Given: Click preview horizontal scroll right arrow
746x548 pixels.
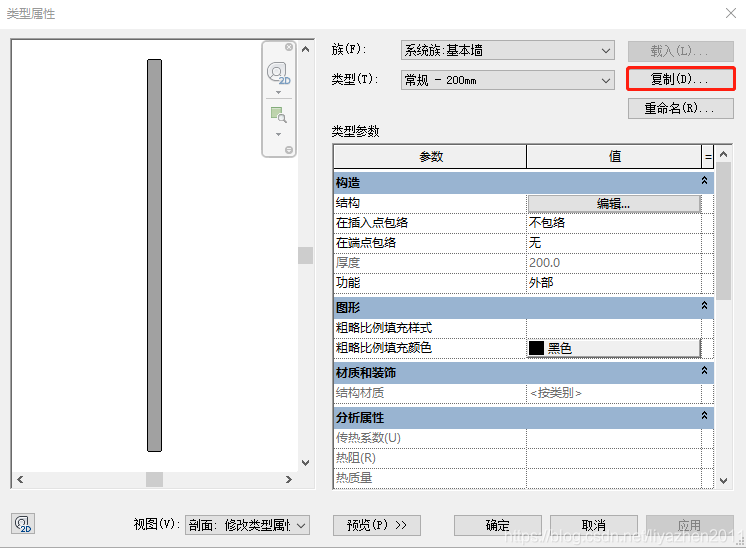Looking at the screenshot, I should click(x=289, y=480).
